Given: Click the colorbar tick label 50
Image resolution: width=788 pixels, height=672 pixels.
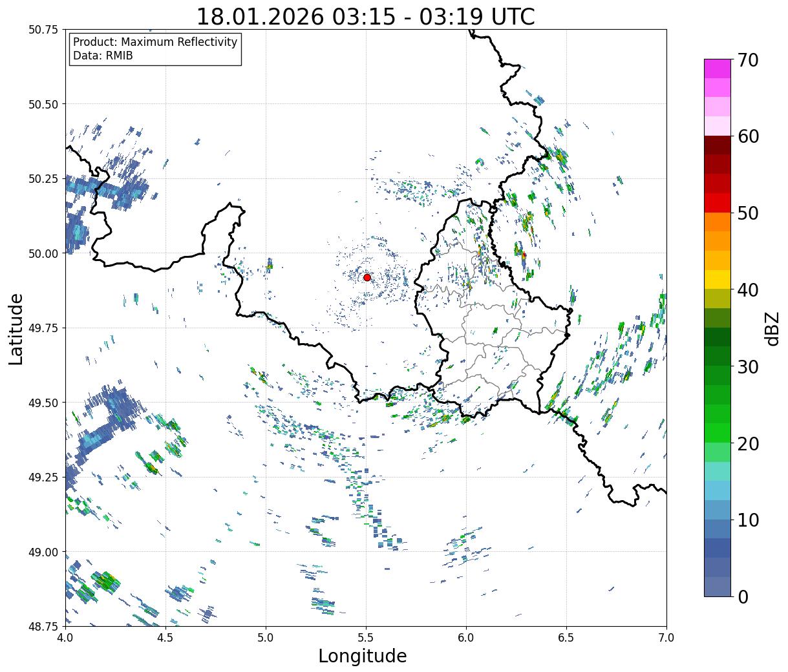Looking at the screenshot, I should coord(747,213).
